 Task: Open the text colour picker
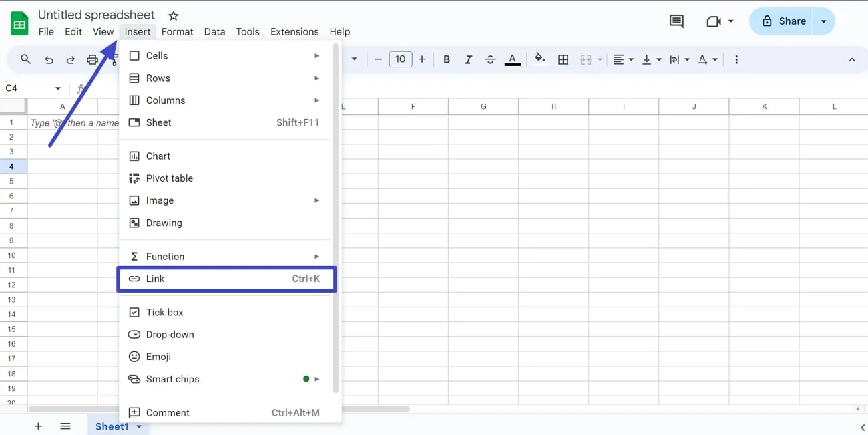click(x=512, y=59)
